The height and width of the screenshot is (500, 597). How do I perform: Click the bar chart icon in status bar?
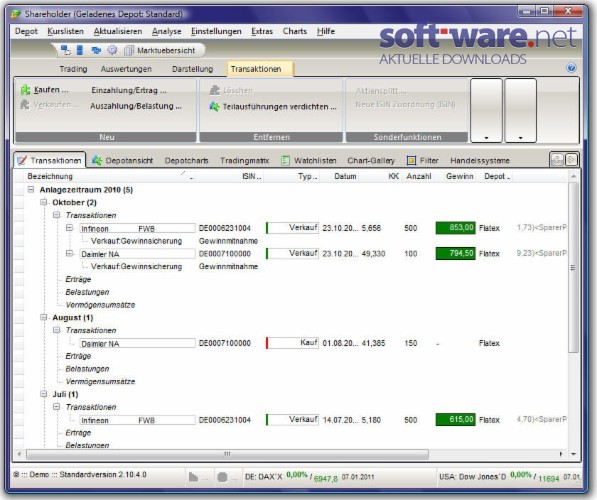click(x=193, y=476)
